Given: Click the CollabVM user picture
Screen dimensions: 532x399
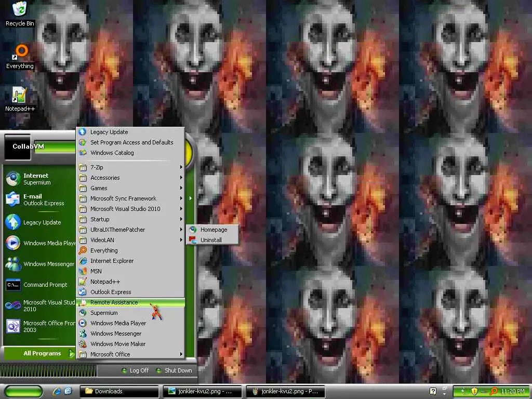Looking at the screenshot, I should [17, 147].
